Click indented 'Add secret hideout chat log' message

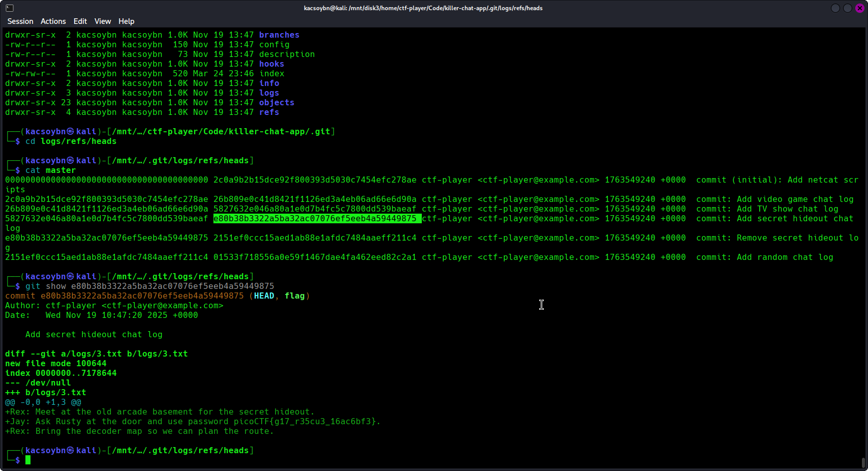94,335
